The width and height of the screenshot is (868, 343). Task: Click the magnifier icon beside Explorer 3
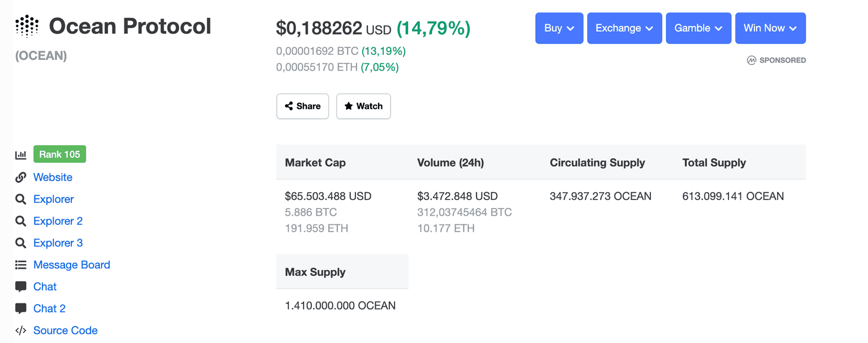coord(21,243)
